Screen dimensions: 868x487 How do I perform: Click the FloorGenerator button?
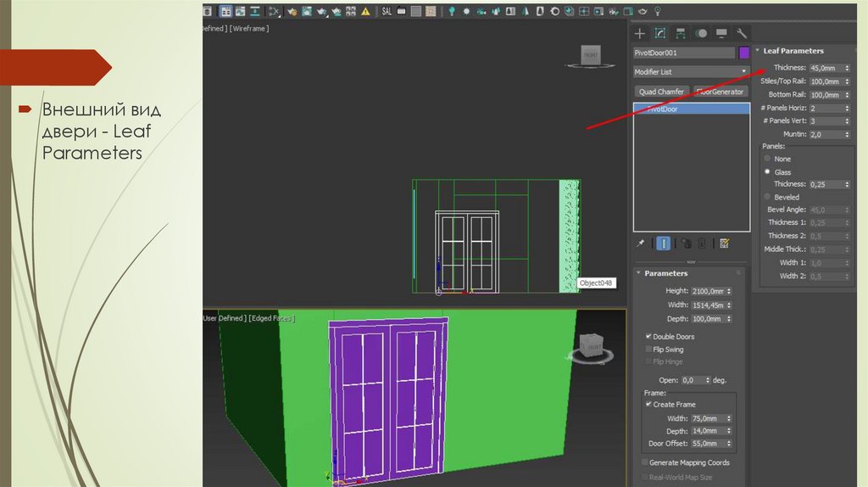[x=720, y=92]
